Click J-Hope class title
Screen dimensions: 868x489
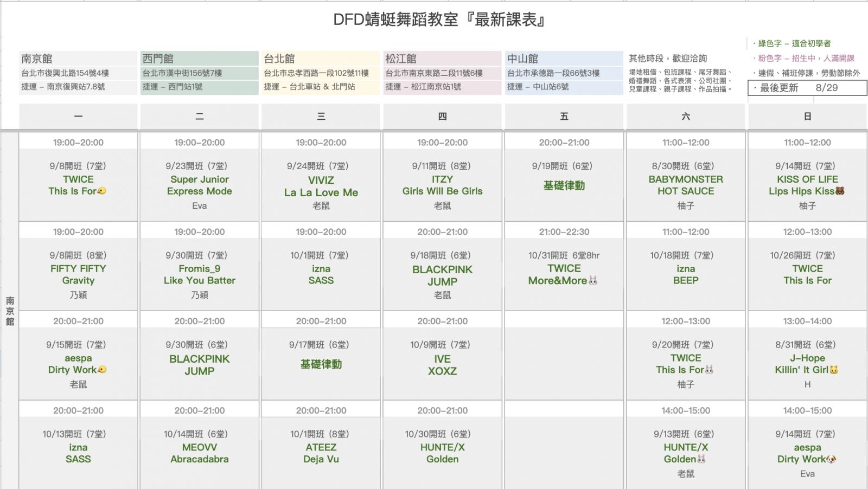click(807, 358)
